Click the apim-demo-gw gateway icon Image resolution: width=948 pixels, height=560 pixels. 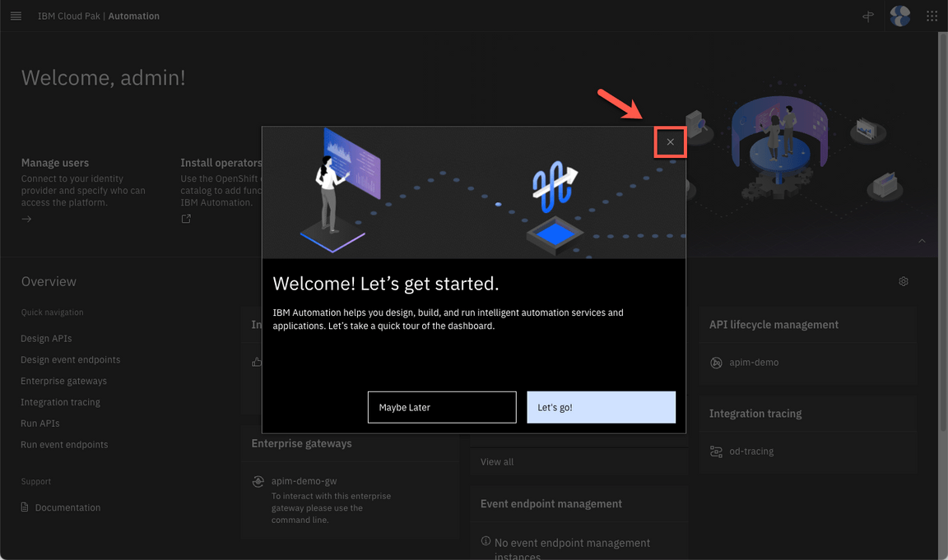tap(258, 482)
